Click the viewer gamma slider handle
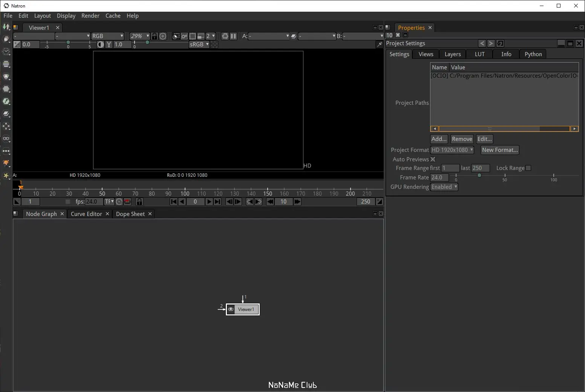 point(147,42)
